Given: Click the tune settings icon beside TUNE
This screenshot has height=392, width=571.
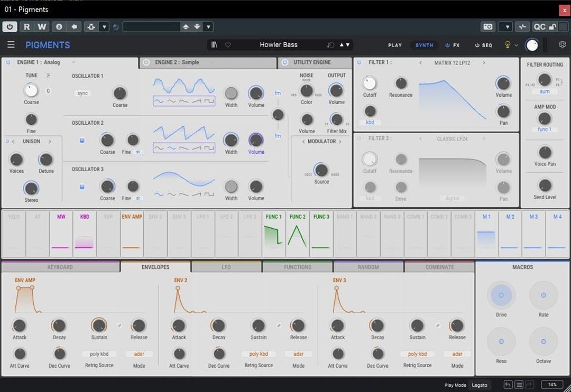Looking at the screenshot, I should point(48,76).
